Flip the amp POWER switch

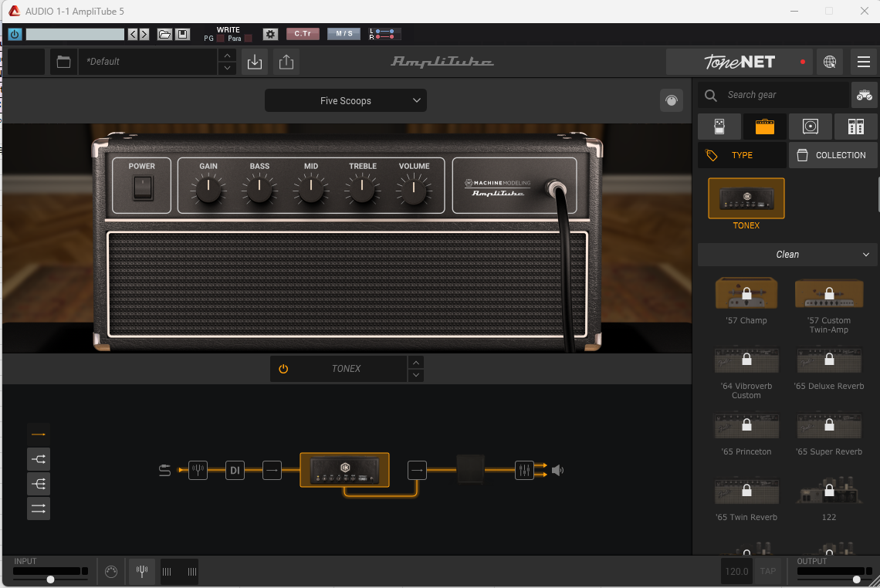(143, 188)
